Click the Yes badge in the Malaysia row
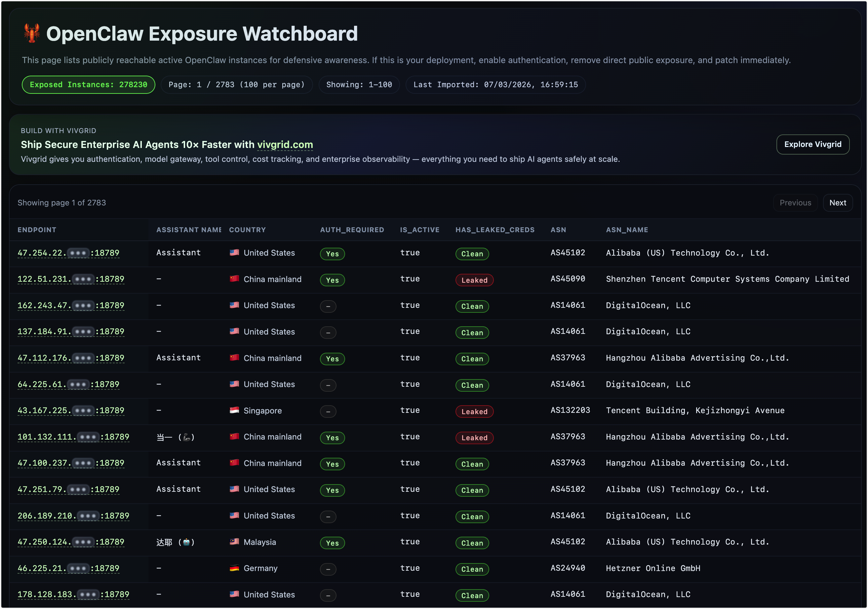This screenshot has width=868, height=609. [332, 543]
